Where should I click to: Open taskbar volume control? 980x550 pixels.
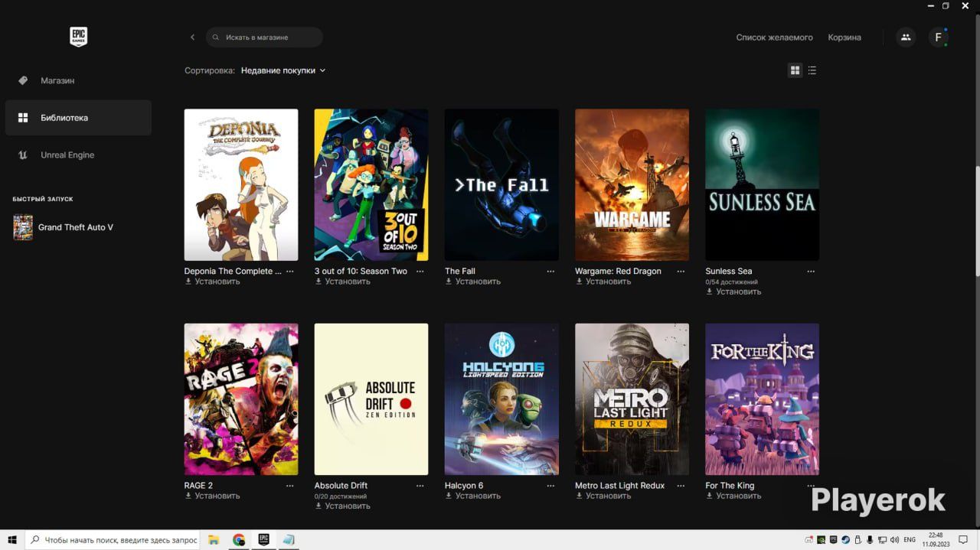(x=894, y=540)
